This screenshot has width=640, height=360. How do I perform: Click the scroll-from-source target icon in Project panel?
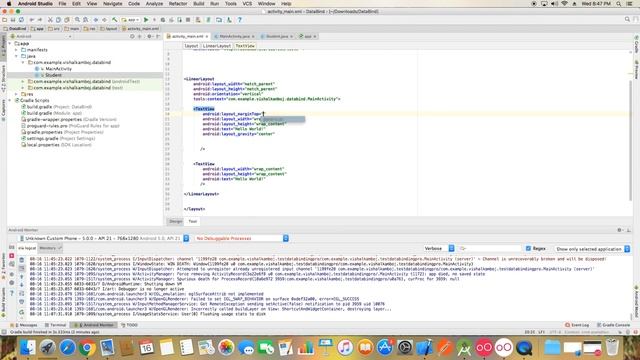click(132, 36)
